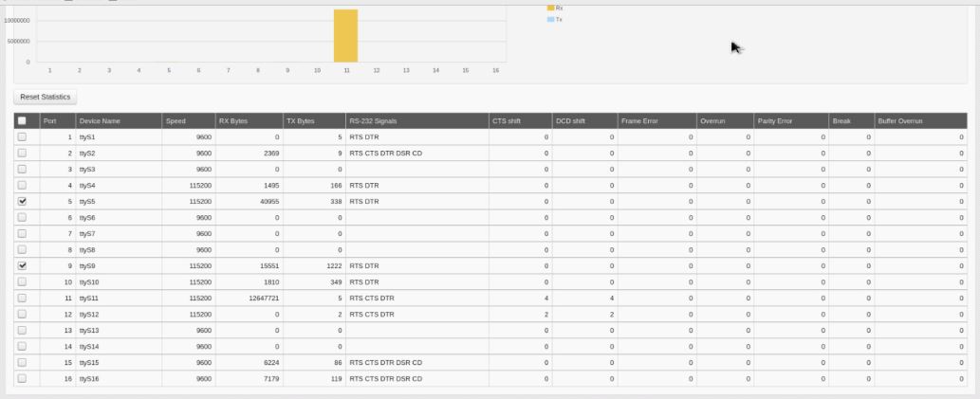
Task: Click the blue Tx legend swatch
Action: (550, 19)
